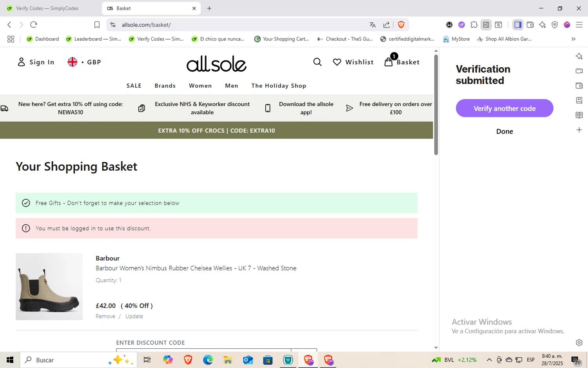The image size is (588, 368).
Task: Open the GBP country selector
Action: pos(84,62)
